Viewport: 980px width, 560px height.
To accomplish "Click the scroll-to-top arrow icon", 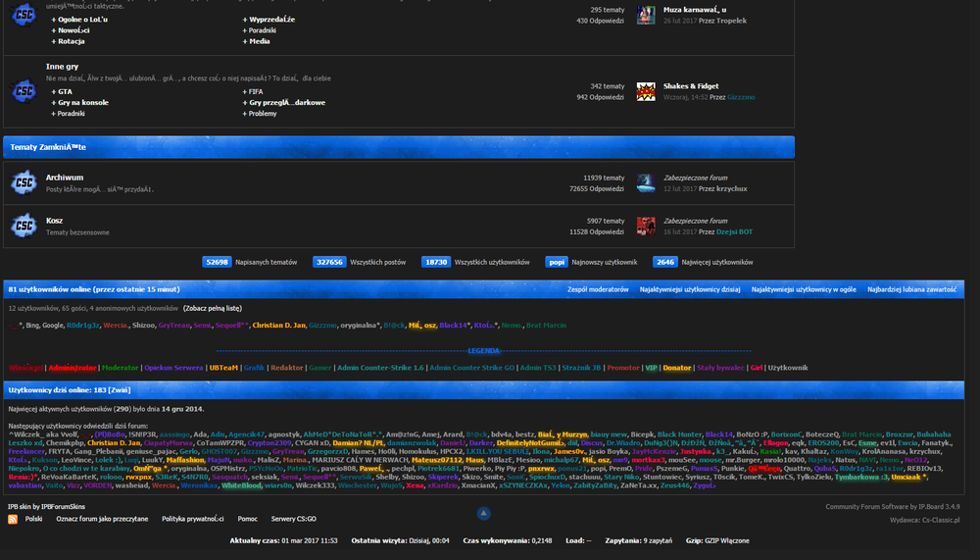I will [x=483, y=513].
